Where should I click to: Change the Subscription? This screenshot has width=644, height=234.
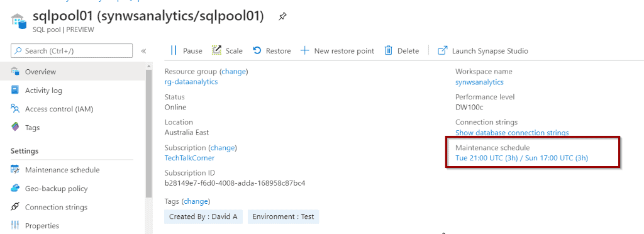coord(223,148)
